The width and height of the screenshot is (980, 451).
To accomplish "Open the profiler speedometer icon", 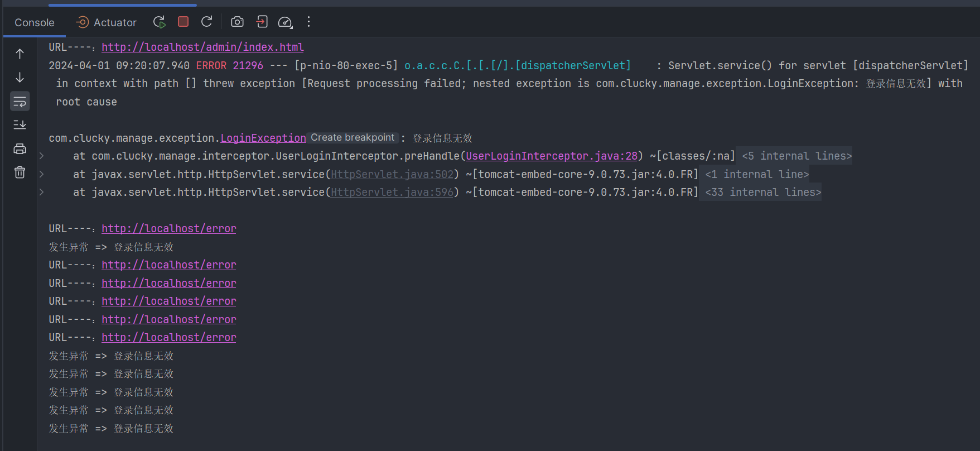I will pos(285,22).
